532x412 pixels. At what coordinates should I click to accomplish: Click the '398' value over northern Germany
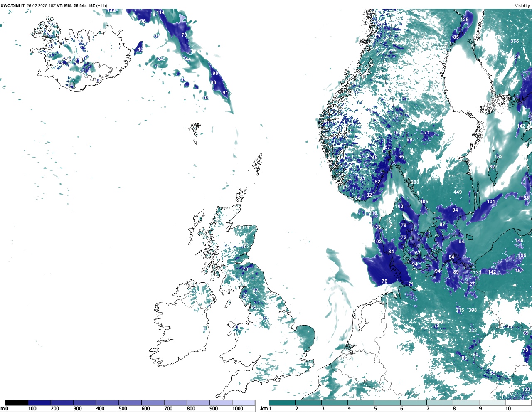point(473,310)
